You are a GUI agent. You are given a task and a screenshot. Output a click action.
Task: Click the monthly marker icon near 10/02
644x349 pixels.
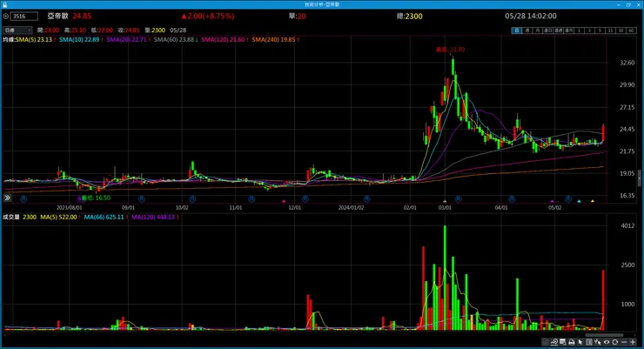pos(192,199)
